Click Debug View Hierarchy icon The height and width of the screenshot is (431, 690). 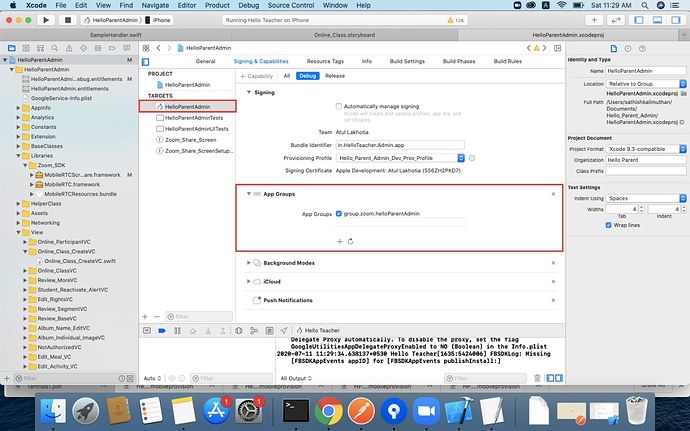(x=239, y=330)
